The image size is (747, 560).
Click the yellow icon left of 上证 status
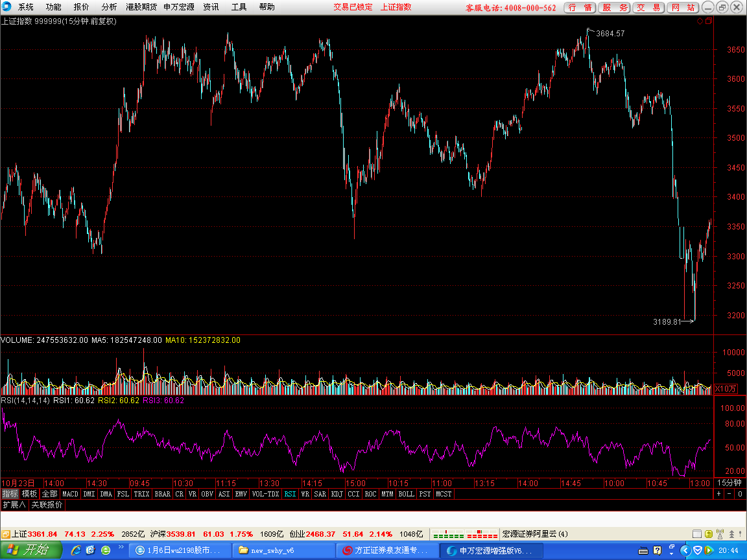6,534
